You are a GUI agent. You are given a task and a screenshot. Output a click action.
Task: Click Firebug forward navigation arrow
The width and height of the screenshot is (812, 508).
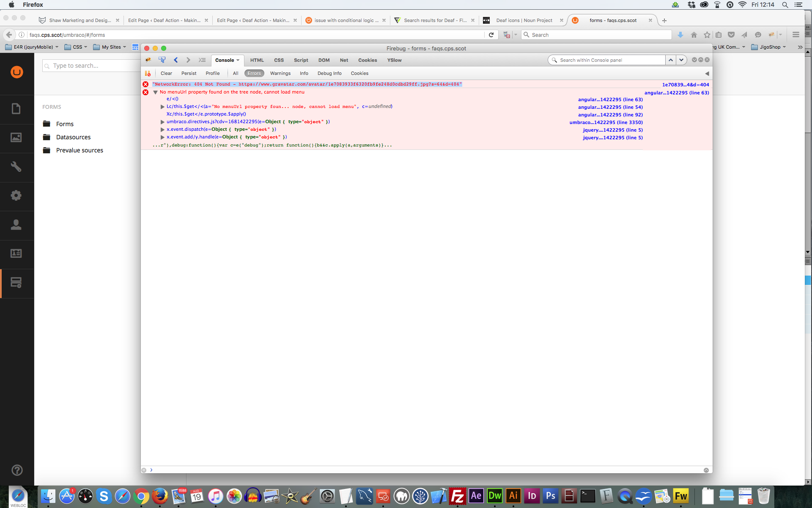coord(189,60)
